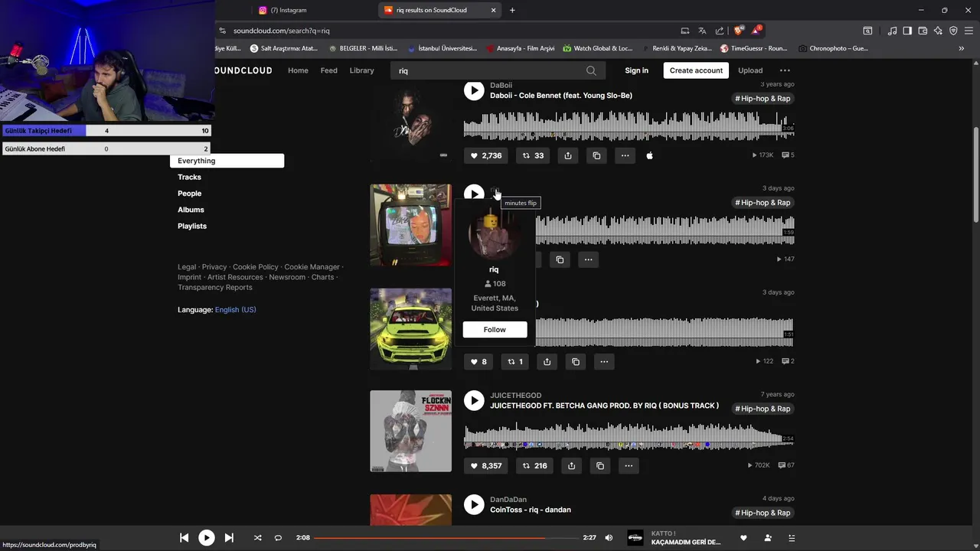The height and width of the screenshot is (551, 980).
Task: Play the JUICETHEGOD FT. BETCHA GANG track
Action: tap(474, 400)
